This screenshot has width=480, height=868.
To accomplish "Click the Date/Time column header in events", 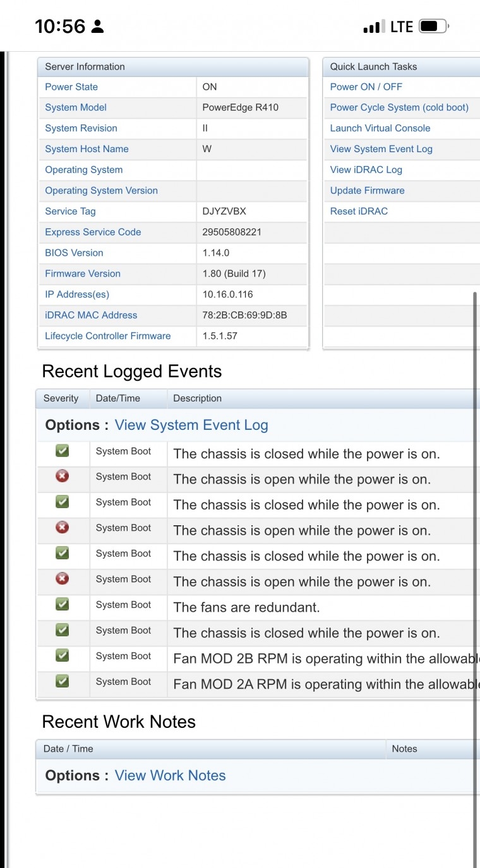I will click(118, 398).
